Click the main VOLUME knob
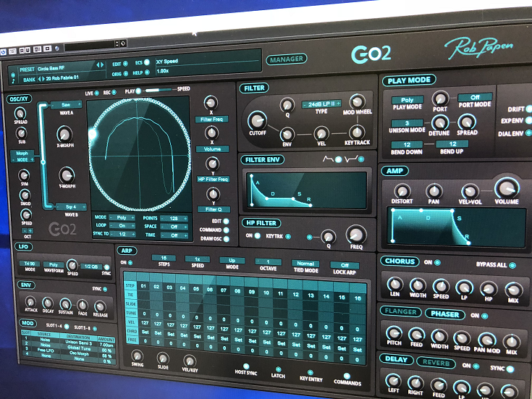Screen dimensions: 532x399 point(507,188)
